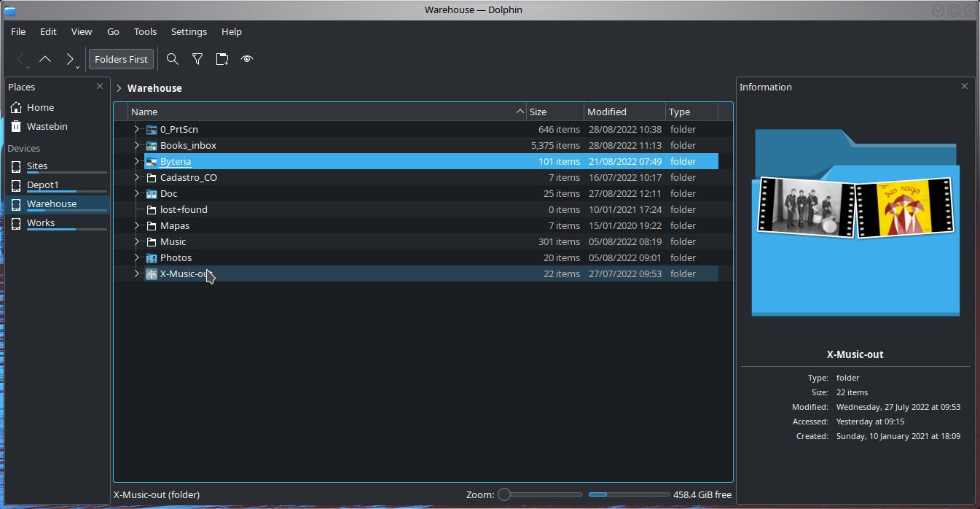This screenshot has height=509, width=980.
Task: Open the Settings menu
Action: pos(189,31)
